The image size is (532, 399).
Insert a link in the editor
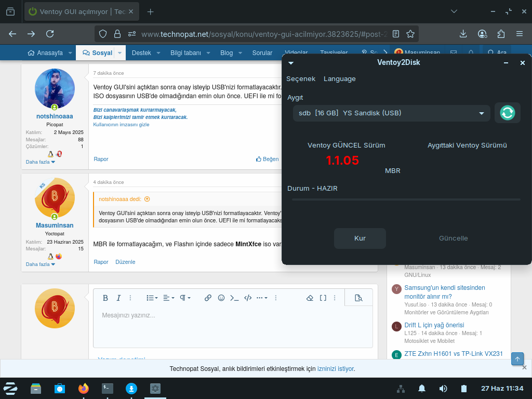tap(208, 298)
